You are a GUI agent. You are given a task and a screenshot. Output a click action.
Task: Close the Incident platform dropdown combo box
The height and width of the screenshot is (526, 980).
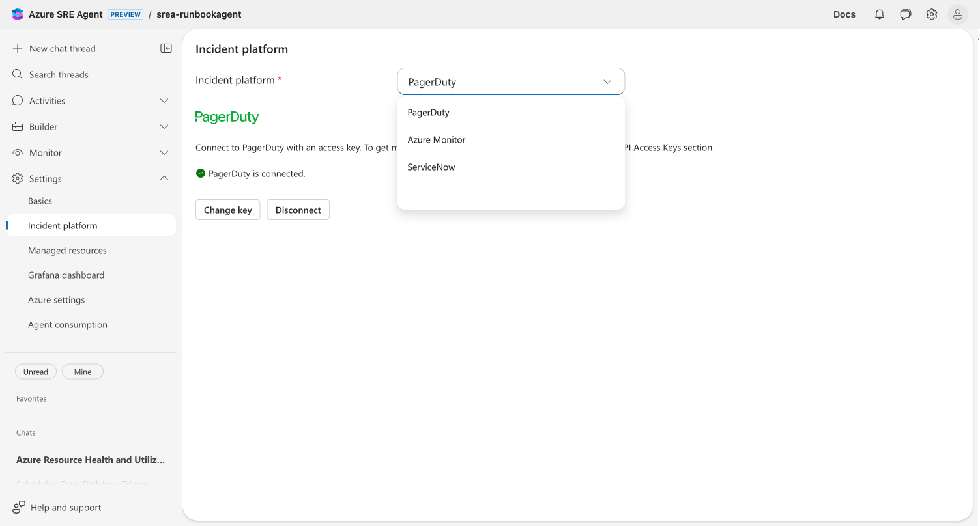[x=511, y=82]
